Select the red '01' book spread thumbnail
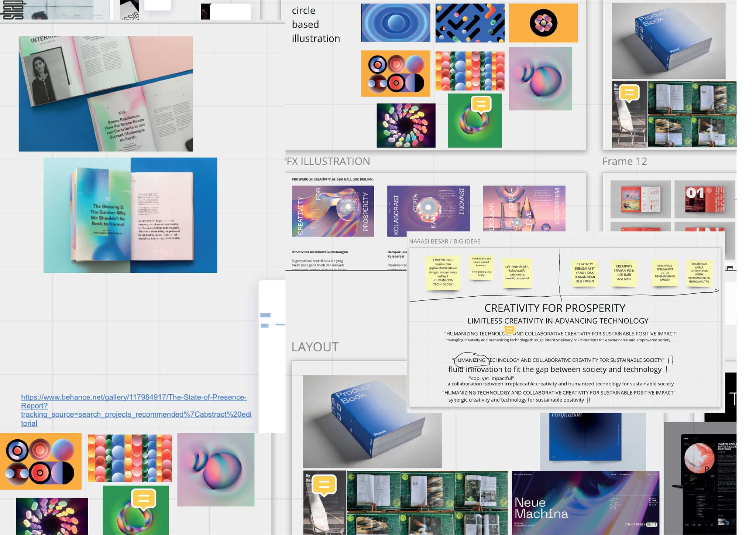 click(705, 200)
